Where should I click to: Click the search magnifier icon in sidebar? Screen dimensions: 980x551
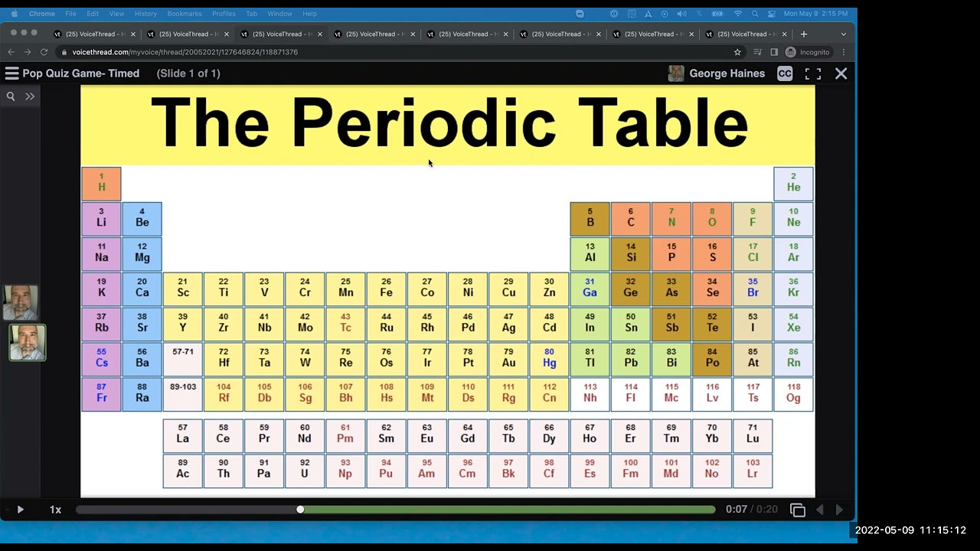tap(11, 96)
